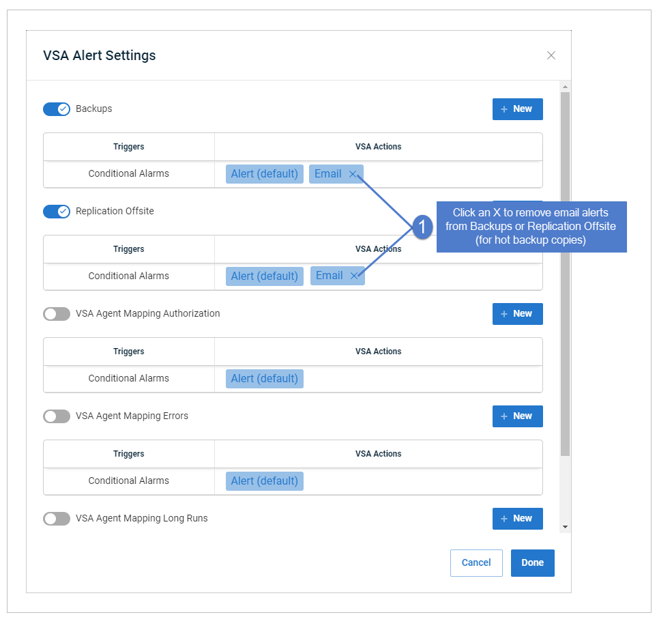Click New for VSA Agent Mapping Long Runs
The width and height of the screenshot is (672, 630).
pyautogui.click(x=517, y=519)
